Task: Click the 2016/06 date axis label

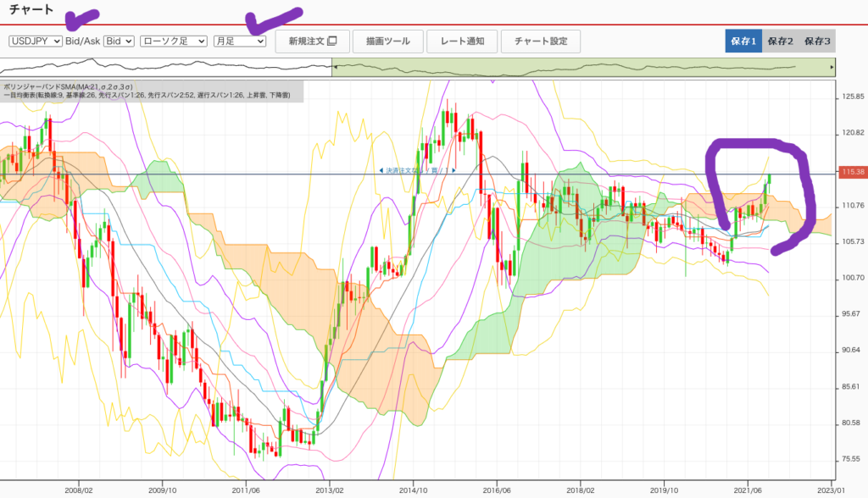Action: pos(497,490)
